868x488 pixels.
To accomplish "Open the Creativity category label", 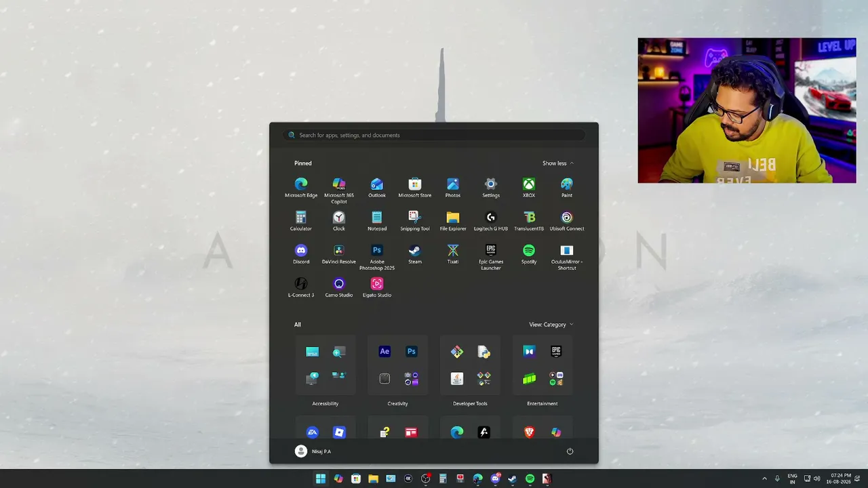I will coord(397,404).
